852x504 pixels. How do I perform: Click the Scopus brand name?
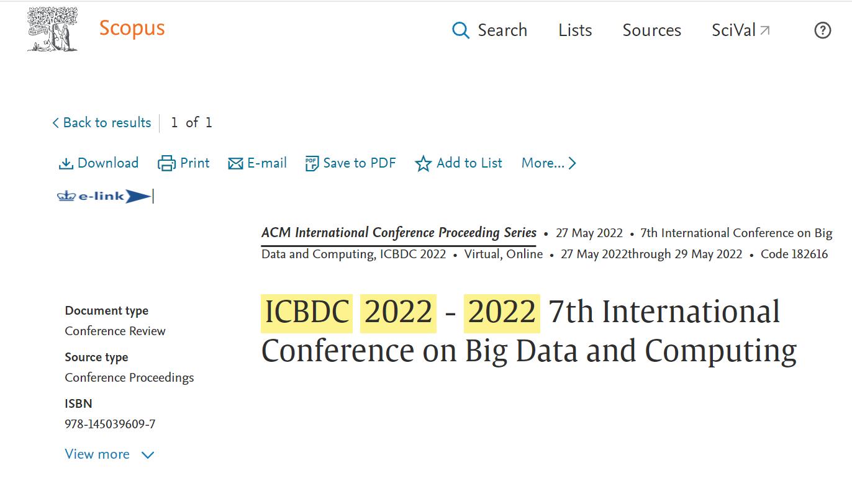tap(132, 29)
